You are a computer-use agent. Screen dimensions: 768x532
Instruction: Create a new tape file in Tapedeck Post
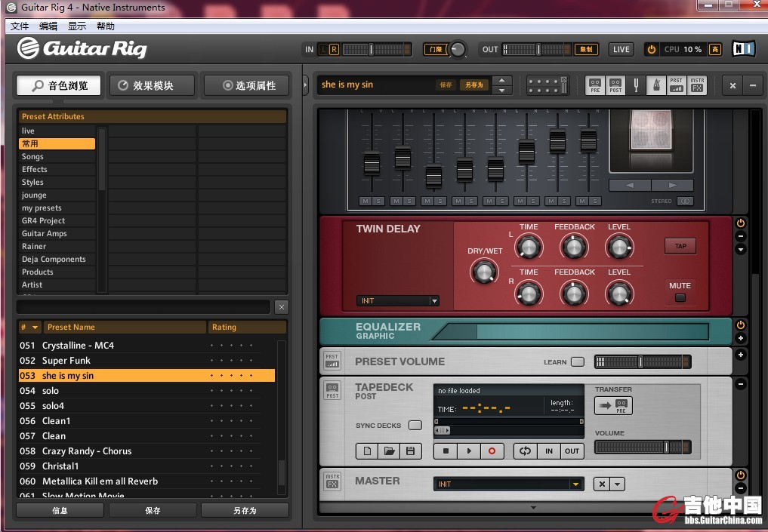coord(367,451)
